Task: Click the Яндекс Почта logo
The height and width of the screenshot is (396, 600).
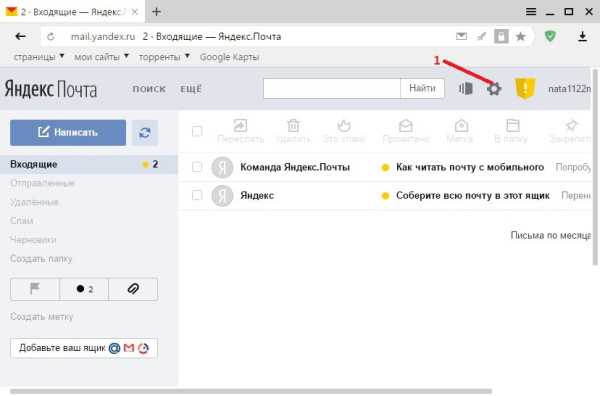Action: 51,90
